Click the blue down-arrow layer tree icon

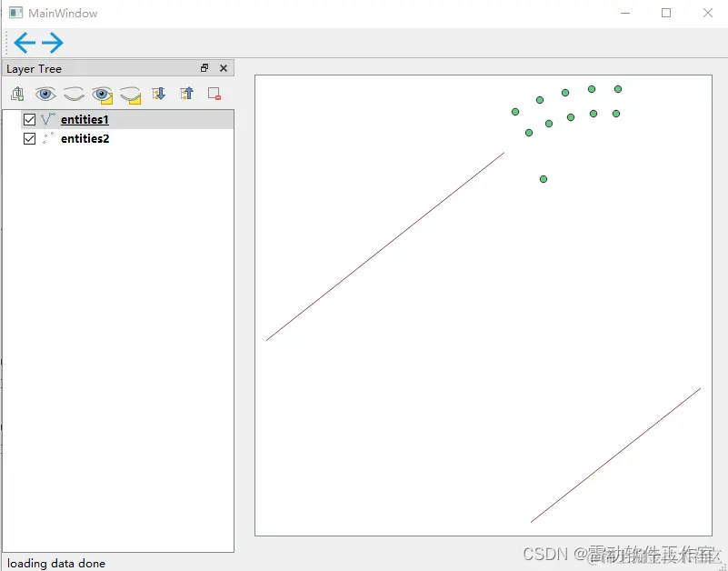(x=158, y=94)
